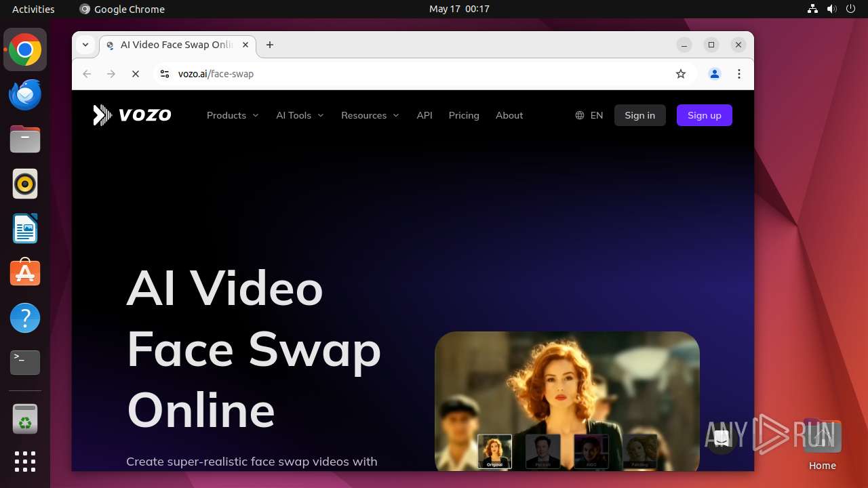
Task: Select the Painting face thumbnail
Action: coord(639,452)
